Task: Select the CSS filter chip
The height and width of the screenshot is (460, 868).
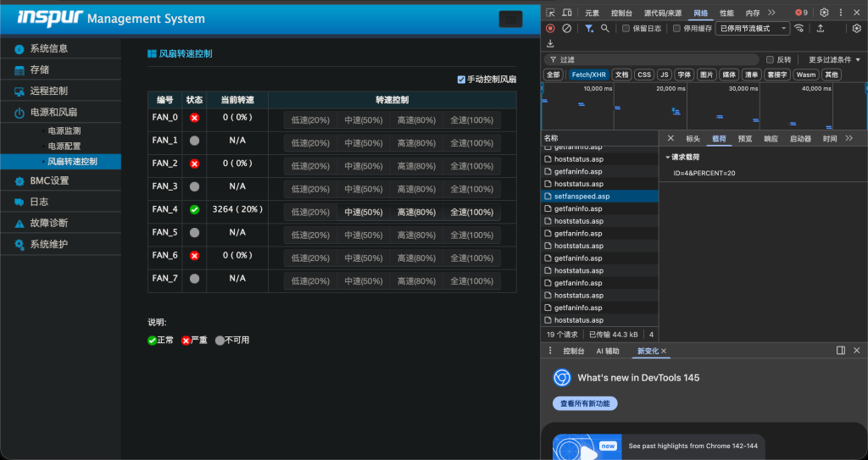Action: tap(644, 75)
